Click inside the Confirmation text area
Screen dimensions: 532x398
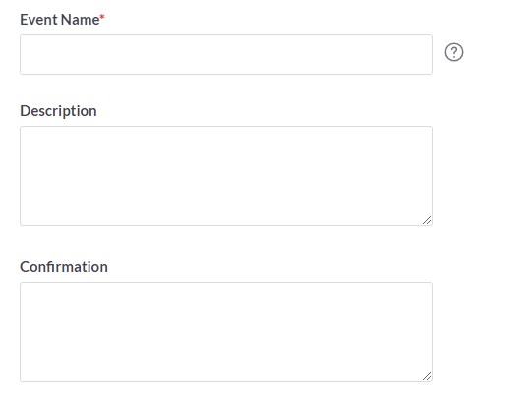[x=226, y=332]
